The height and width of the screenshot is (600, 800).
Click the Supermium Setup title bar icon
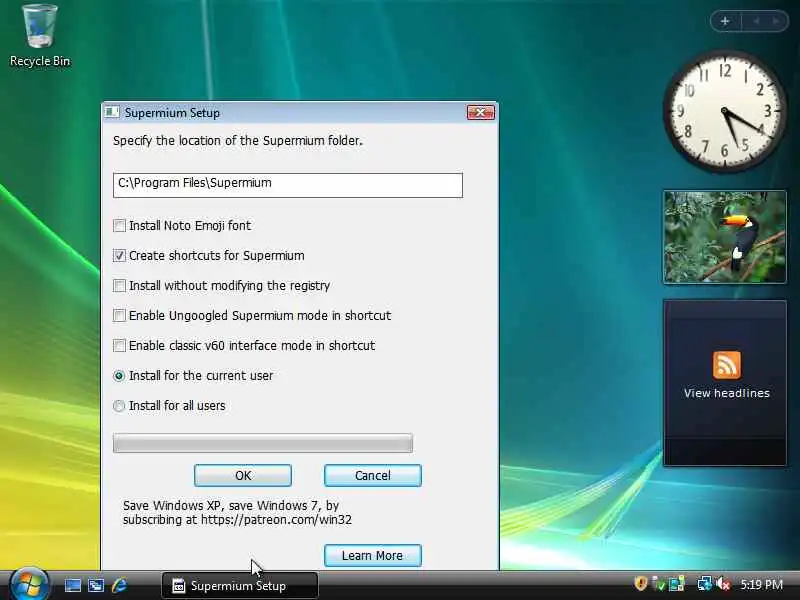pos(112,112)
